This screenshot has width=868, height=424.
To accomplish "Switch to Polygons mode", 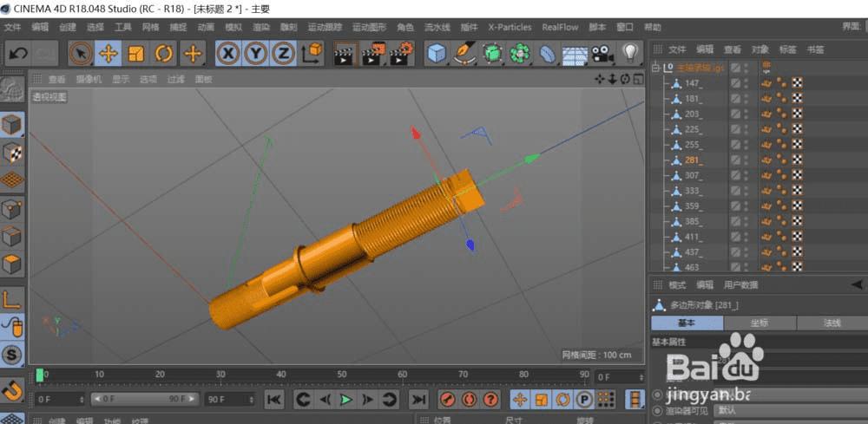I will pos(12,264).
